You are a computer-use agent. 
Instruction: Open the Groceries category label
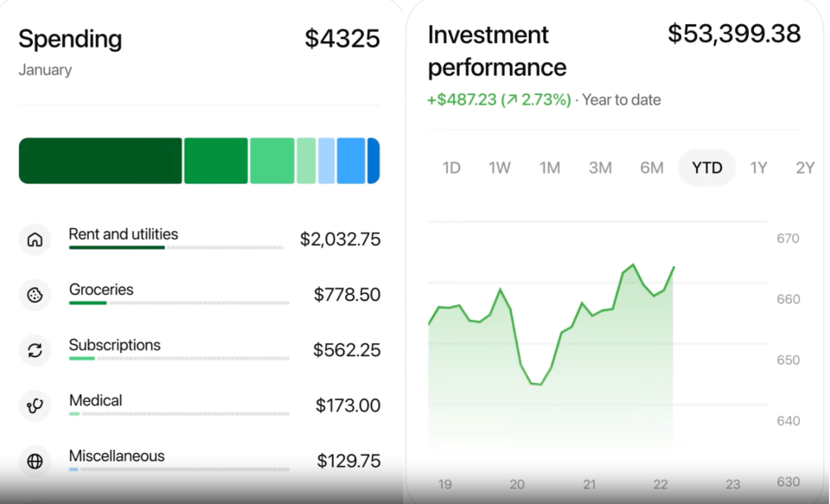[x=101, y=290]
